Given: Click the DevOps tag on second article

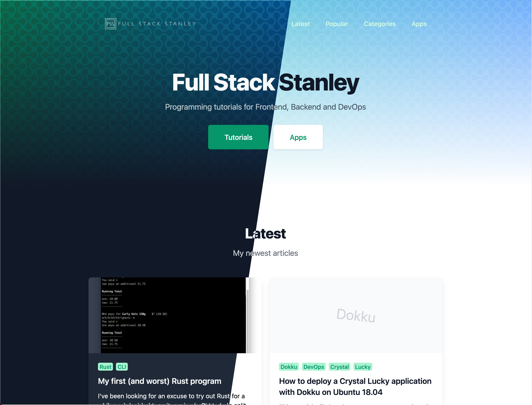Looking at the screenshot, I should pyautogui.click(x=313, y=366).
